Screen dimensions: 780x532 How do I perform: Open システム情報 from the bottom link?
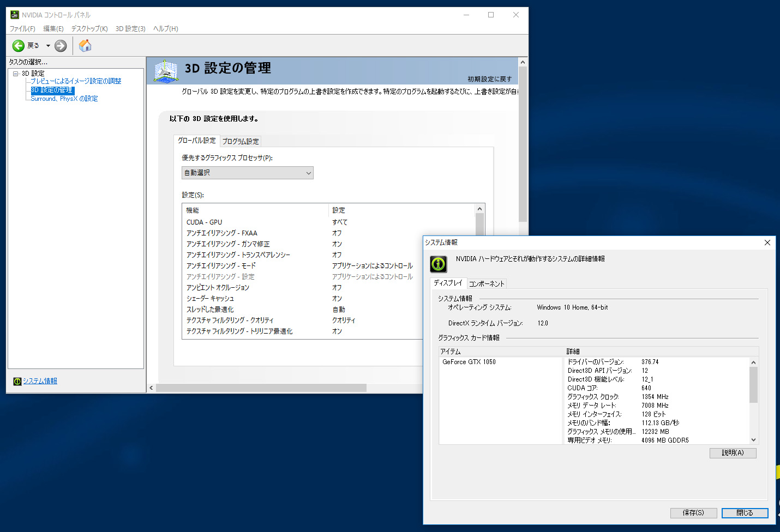[39, 380]
